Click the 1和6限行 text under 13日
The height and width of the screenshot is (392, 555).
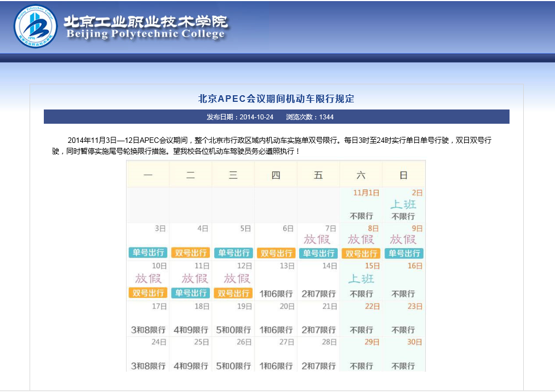pos(276,294)
